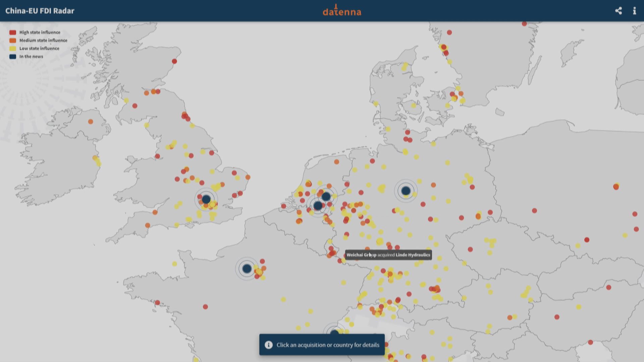This screenshot has height=362, width=644.
Task: Select the in-the-news marker in northern France
Action: point(247,268)
